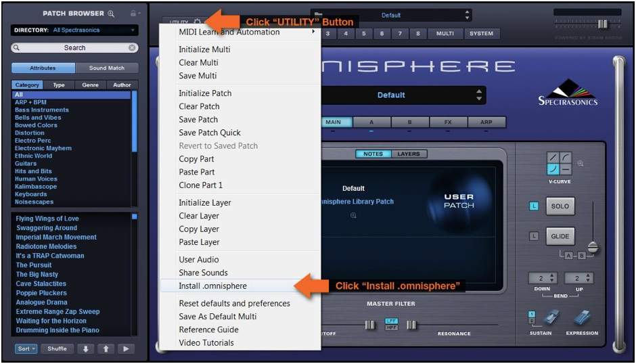The image size is (636, 364).
Task: Open the DIRECTORY All Spectrasonics dropdown
Action: coord(74,30)
